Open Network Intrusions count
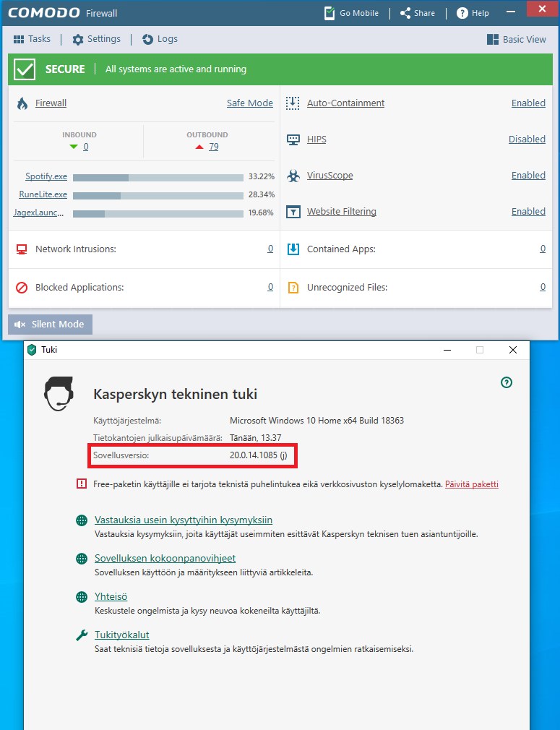 click(270, 249)
